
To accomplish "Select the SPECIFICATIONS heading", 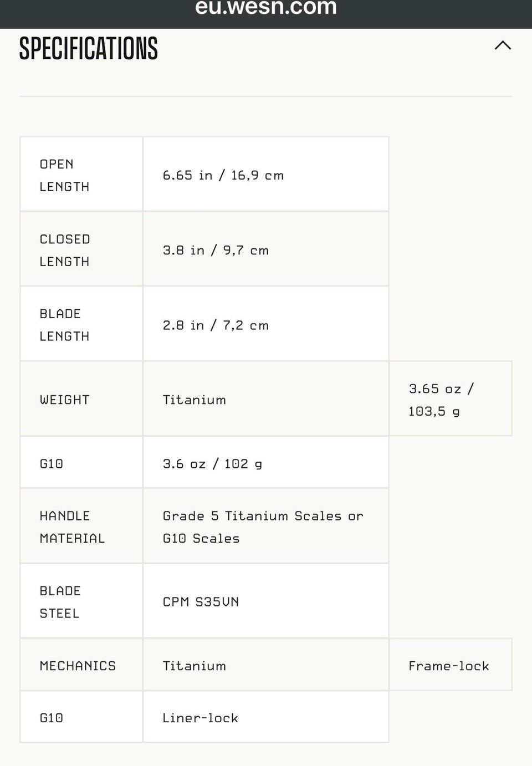I will point(89,48).
